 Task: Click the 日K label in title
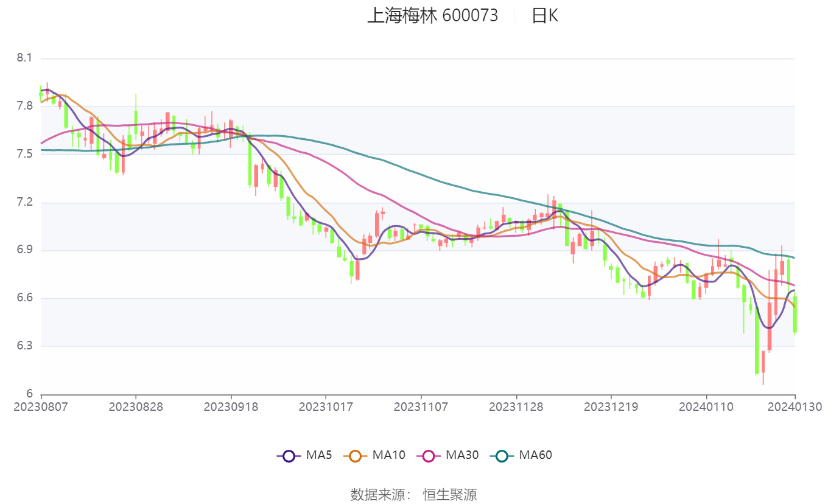[x=544, y=16]
